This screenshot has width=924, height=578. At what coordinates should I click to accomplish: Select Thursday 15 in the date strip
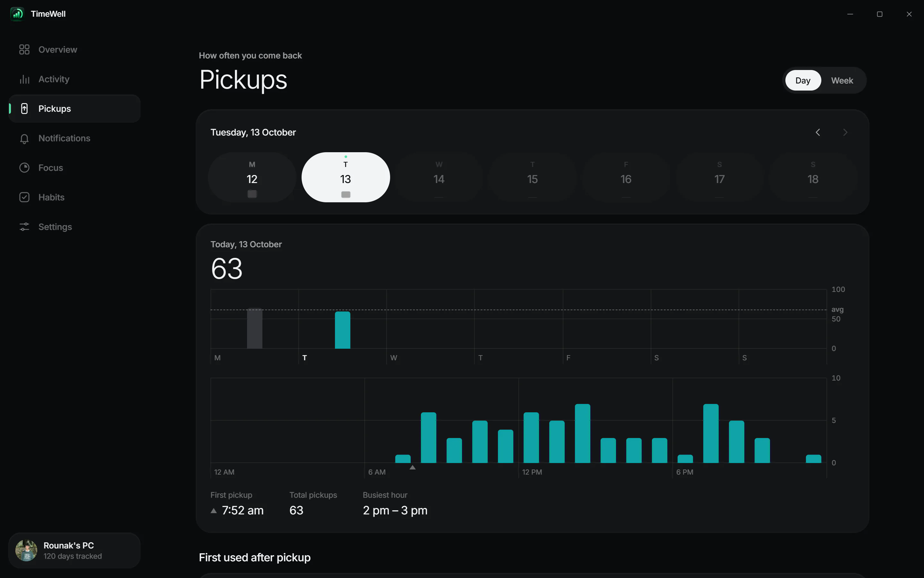coord(533,177)
